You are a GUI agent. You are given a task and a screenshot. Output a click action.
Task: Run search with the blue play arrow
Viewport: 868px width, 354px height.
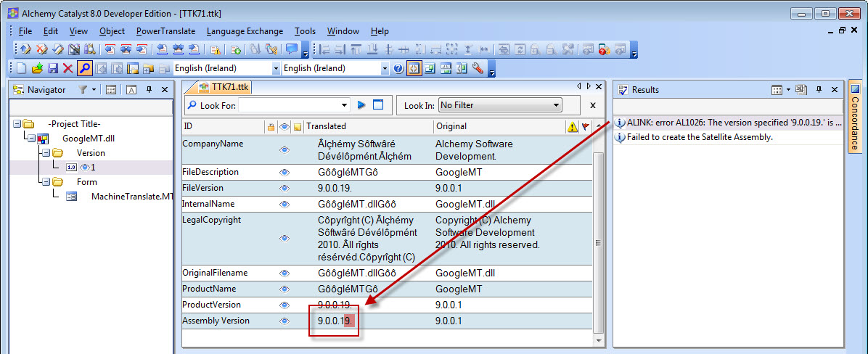361,105
